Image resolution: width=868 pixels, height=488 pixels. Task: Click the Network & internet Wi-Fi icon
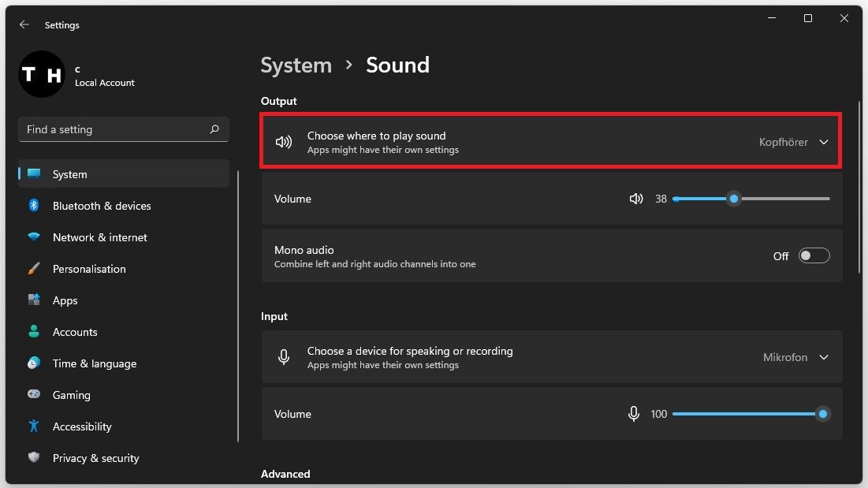(x=34, y=237)
